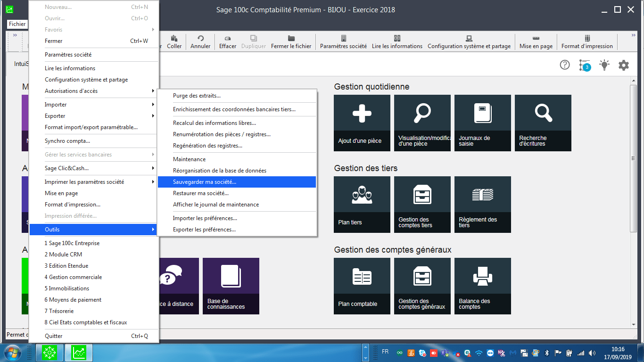644x362 pixels.
Task: Click the main panel vertical scrollbar
Action: (634, 158)
